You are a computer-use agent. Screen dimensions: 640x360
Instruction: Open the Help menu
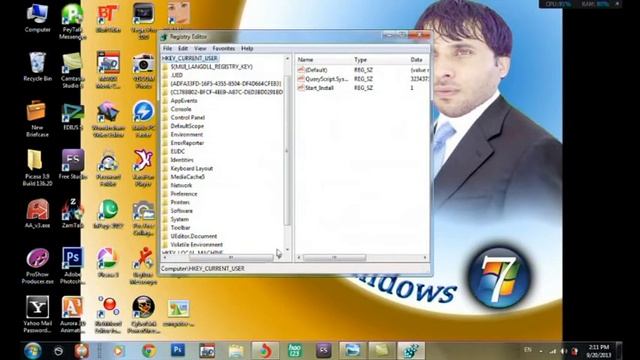coord(247,49)
